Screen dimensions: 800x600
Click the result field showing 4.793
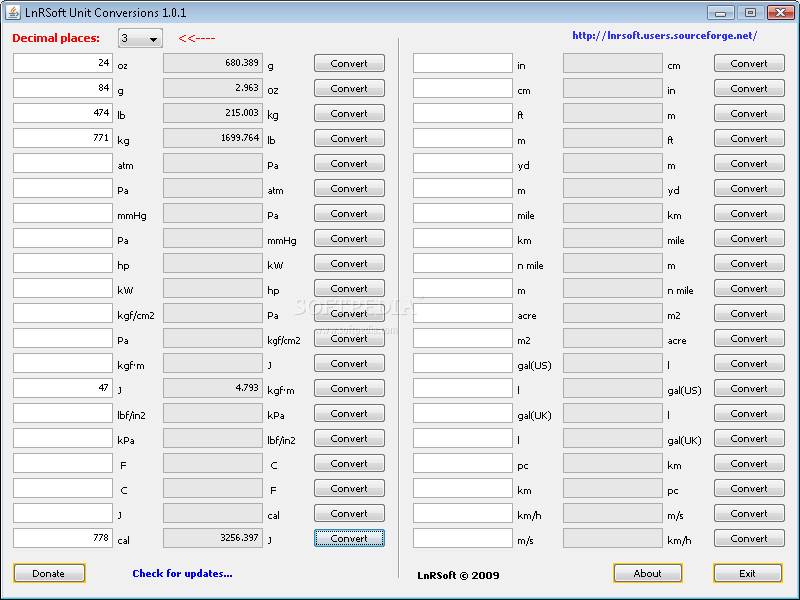tap(213, 388)
